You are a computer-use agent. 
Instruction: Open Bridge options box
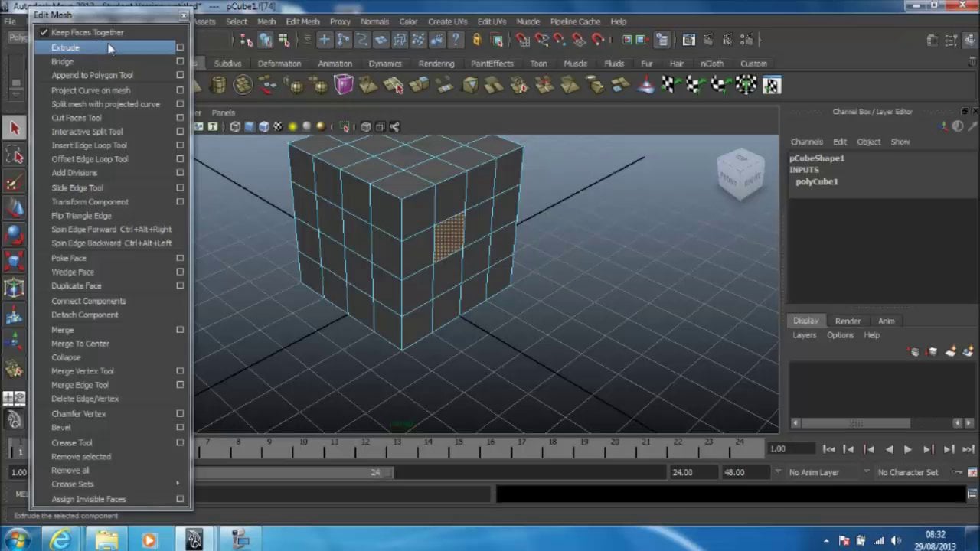point(180,61)
